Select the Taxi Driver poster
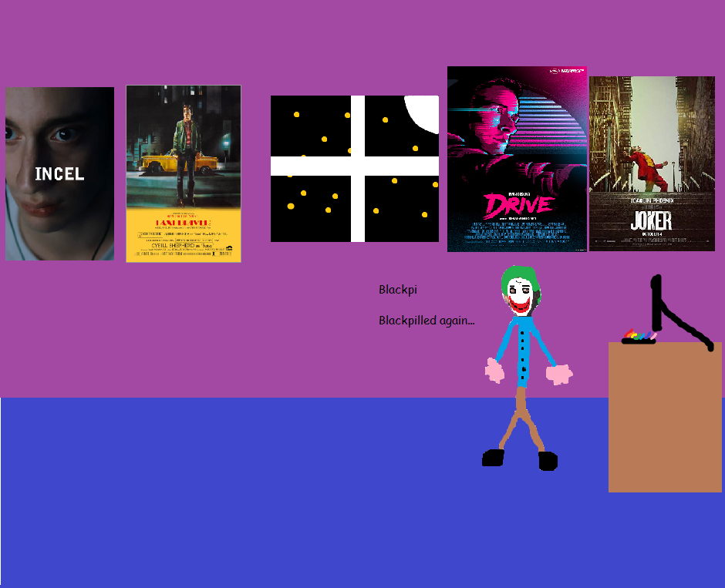Screen dimensions: 725x588 coord(184,173)
